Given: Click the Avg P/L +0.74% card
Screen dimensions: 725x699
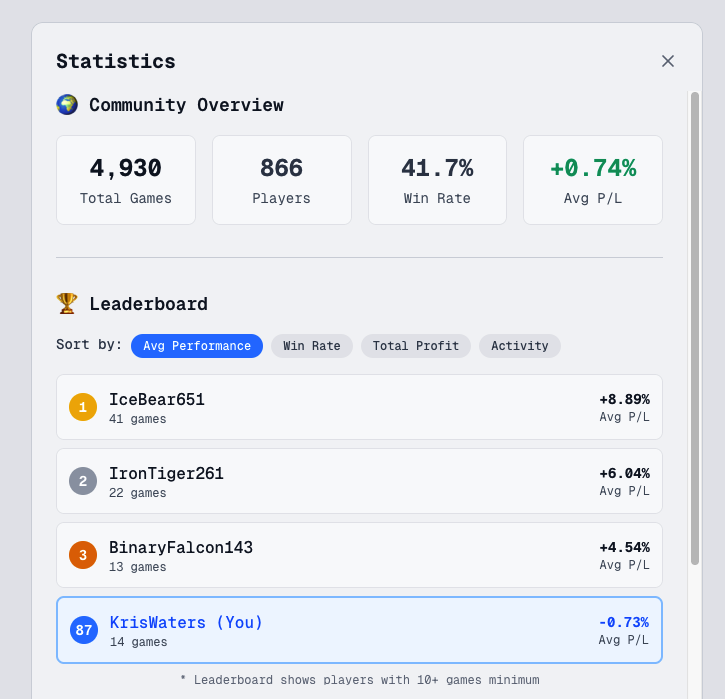Looking at the screenshot, I should tap(593, 180).
